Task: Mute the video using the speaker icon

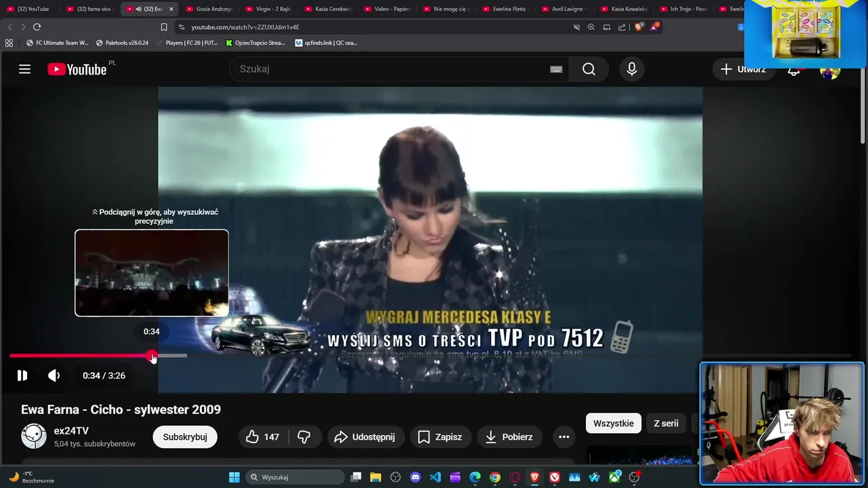Action: [54, 375]
